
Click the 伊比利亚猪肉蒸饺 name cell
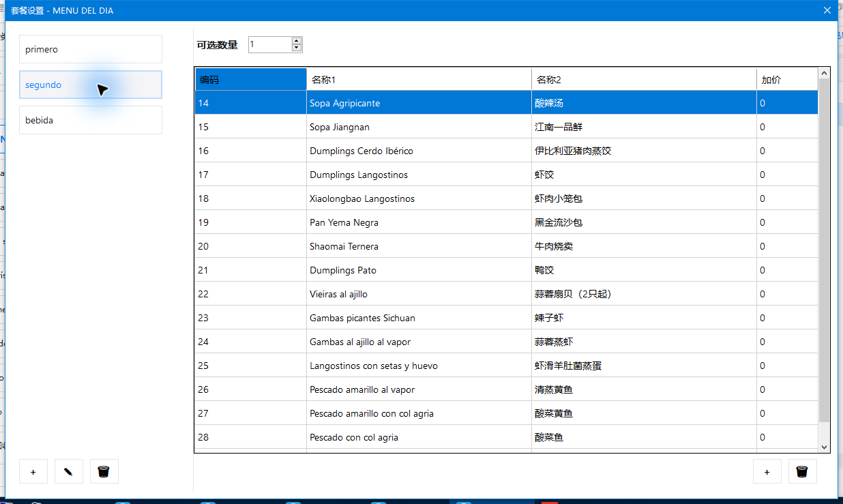[x=644, y=151]
